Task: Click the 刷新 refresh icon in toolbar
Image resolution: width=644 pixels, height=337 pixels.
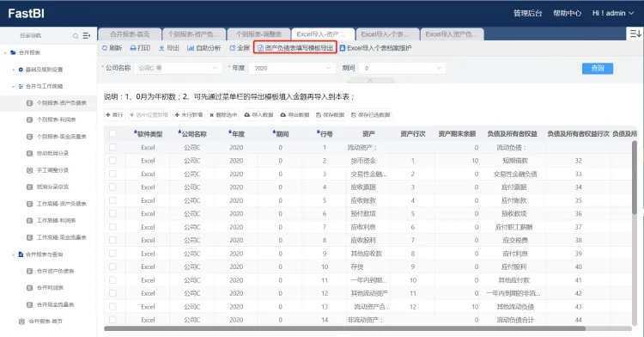Action: click(105, 48)
